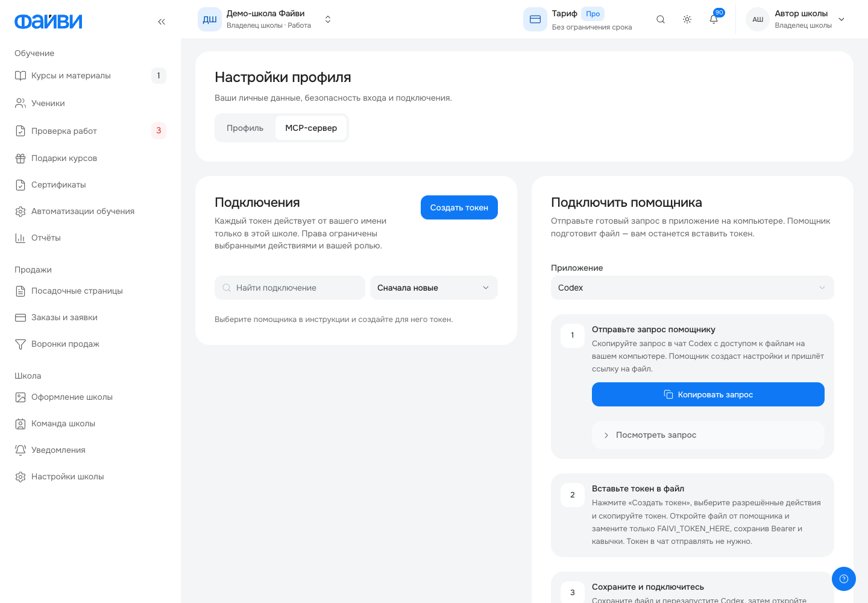This screenshot has width=868, height=603.
Task: Open Посадочные страницы in sidebar
Action: (90, 291)
